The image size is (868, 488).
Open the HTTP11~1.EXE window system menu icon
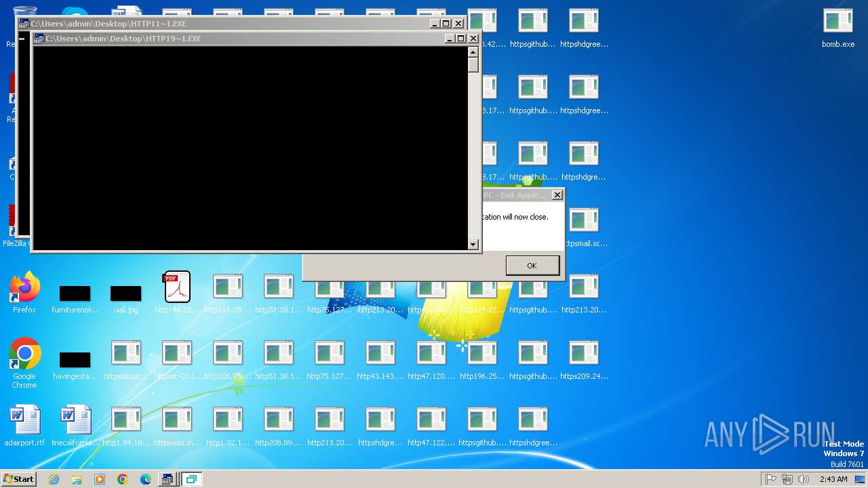[x=24, y=24]
